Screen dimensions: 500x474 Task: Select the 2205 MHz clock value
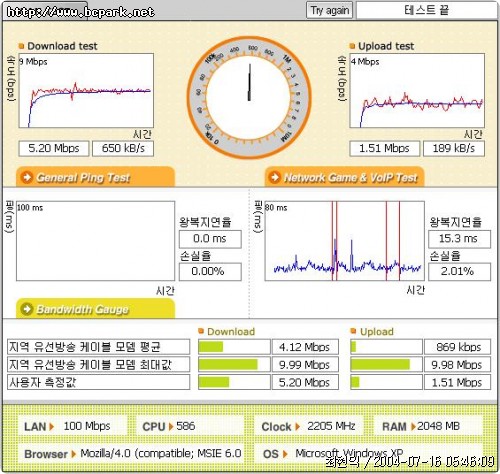331,426
